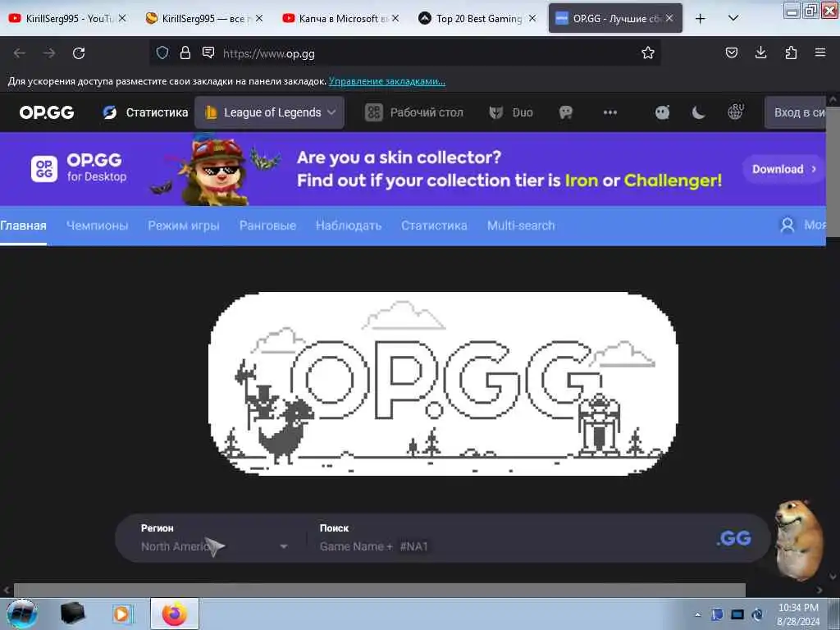
Task: Click the monitor icon in the system tray
Action: click(737, 614)
